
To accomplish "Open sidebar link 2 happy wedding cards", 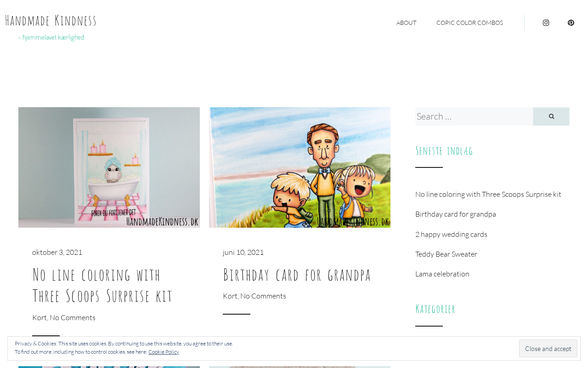I will (451, 234).
